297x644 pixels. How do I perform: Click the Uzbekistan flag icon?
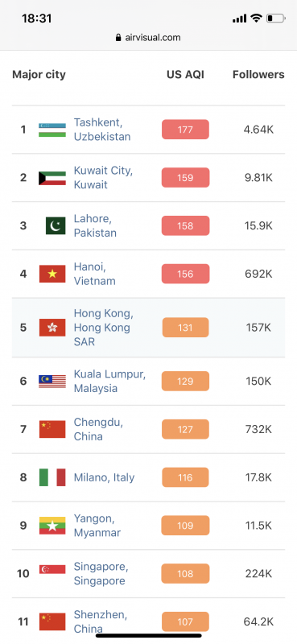click(x=52, y=130)
